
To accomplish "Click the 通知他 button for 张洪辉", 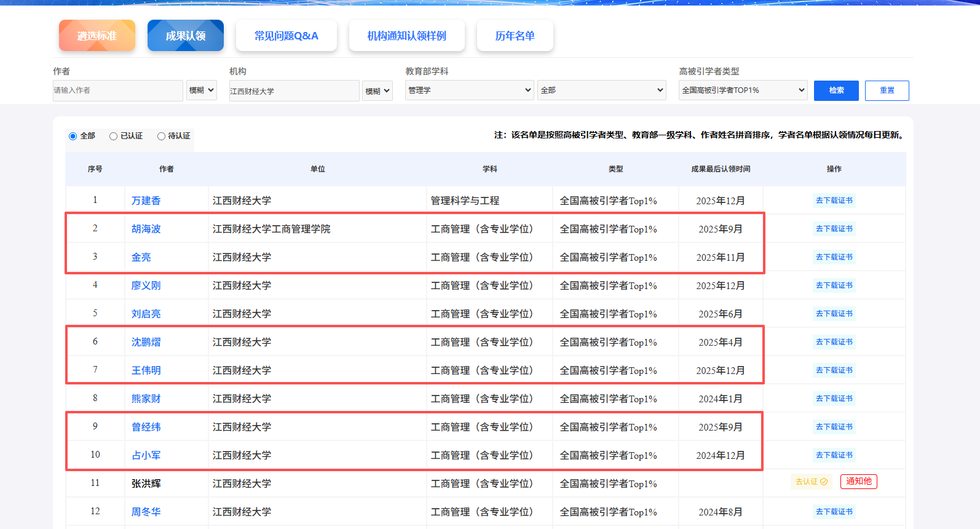I will click(858, 482).
